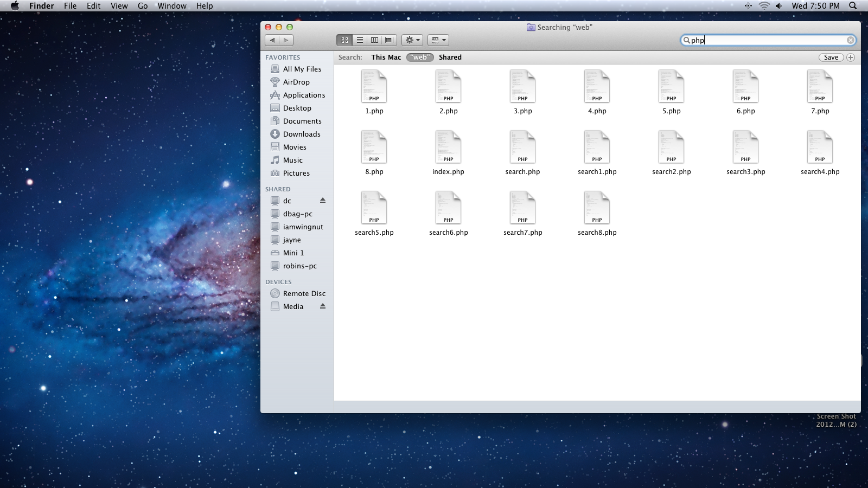
Task: Click into the php search field
Action: 765,40
